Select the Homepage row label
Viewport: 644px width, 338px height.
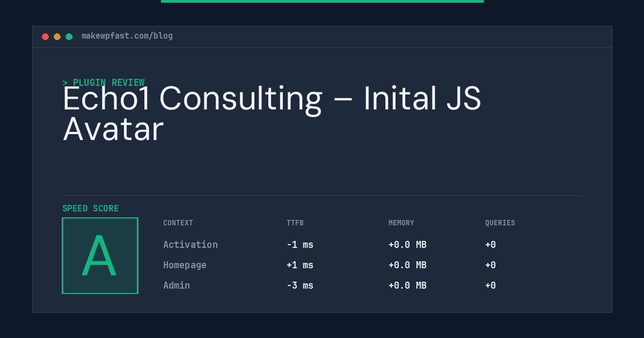click(185, 265)
